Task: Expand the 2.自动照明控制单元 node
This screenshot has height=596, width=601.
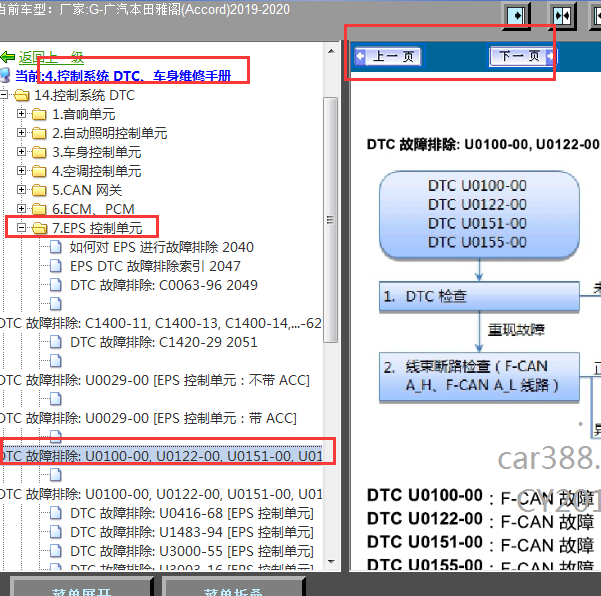Action: coord(21,133)
